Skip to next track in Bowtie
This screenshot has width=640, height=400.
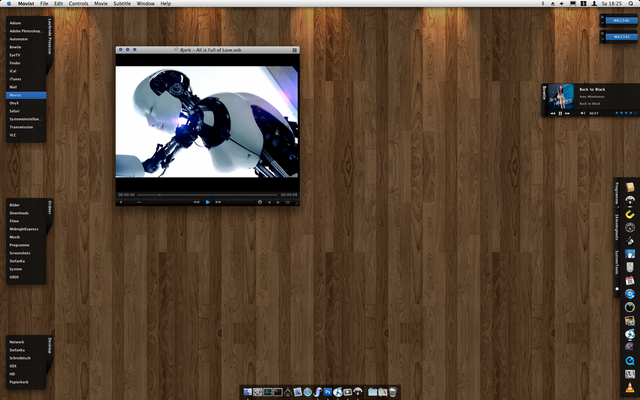567,113
